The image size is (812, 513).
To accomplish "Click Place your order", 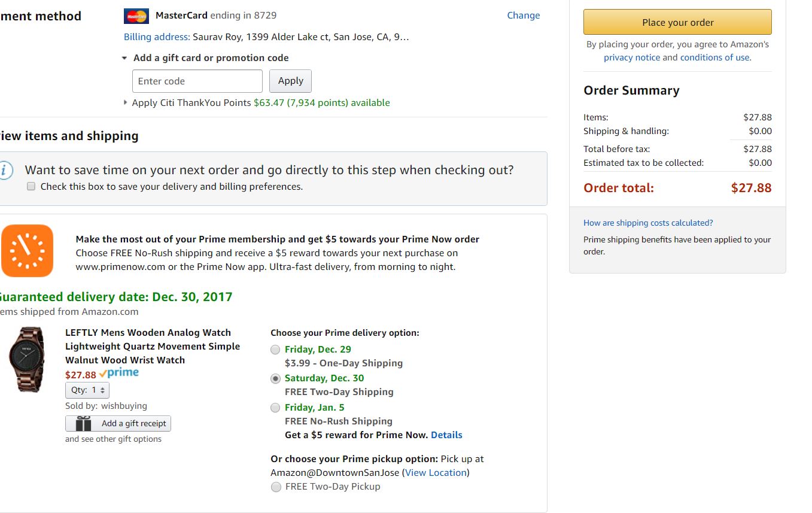I will [677, 22].
